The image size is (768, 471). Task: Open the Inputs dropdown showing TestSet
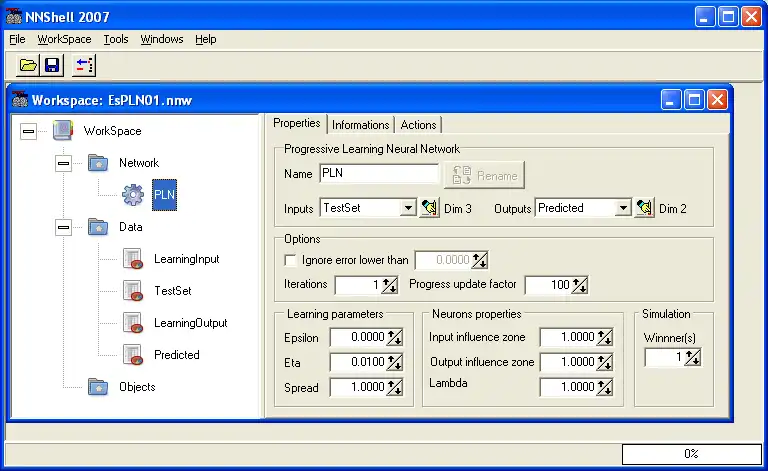pyautogui.click(x=408, y=208)
